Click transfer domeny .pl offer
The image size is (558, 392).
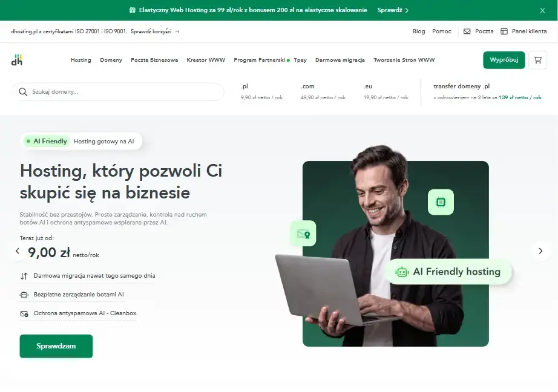pos(487,92)
